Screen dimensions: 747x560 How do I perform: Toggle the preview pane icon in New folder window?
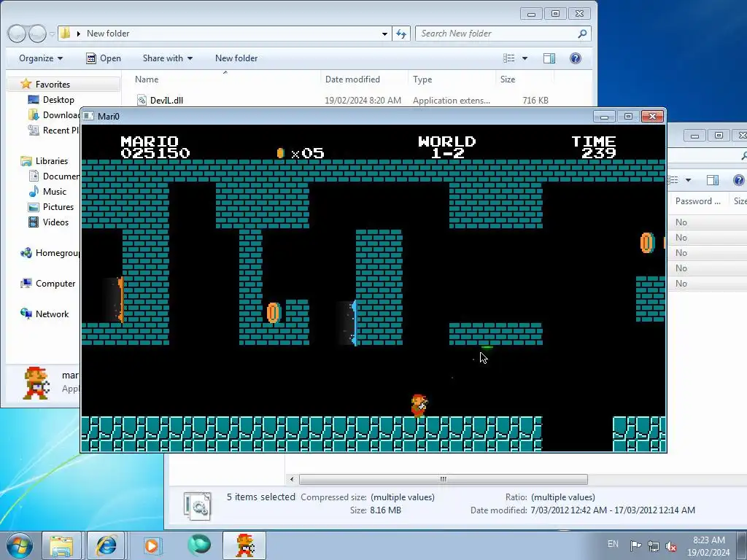549,58
